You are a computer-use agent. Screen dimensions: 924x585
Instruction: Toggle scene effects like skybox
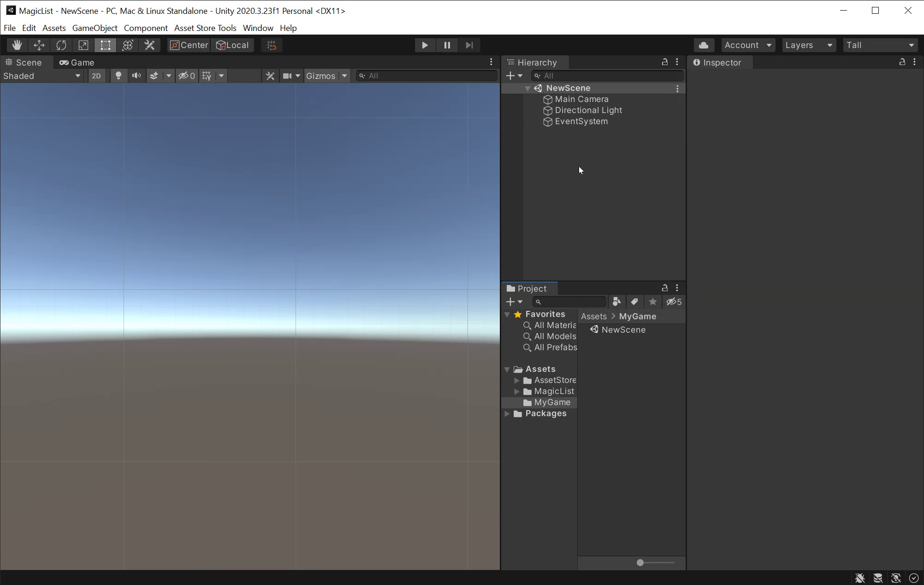coord(154,76)
